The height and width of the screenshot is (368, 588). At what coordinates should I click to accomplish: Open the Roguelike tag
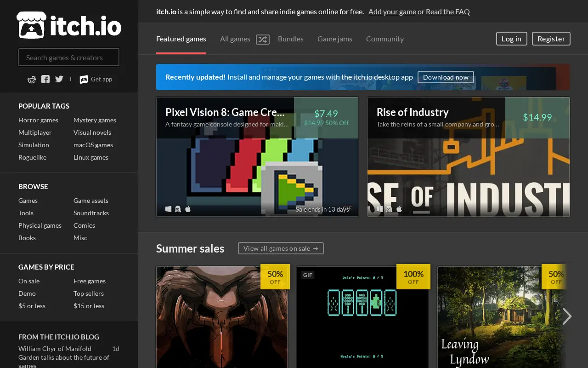coord(32,157)
